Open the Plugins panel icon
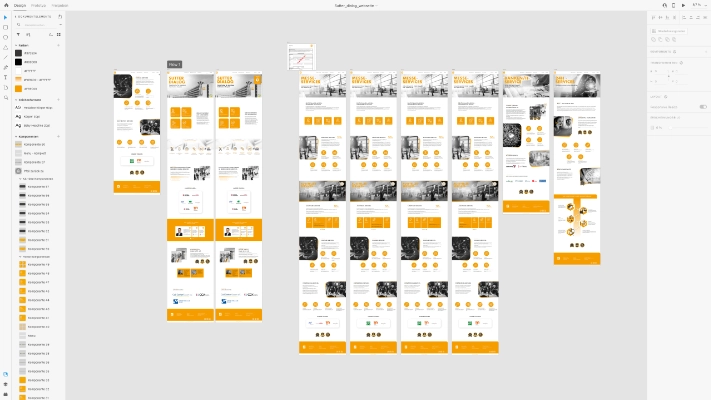 [x=5, y=392]
